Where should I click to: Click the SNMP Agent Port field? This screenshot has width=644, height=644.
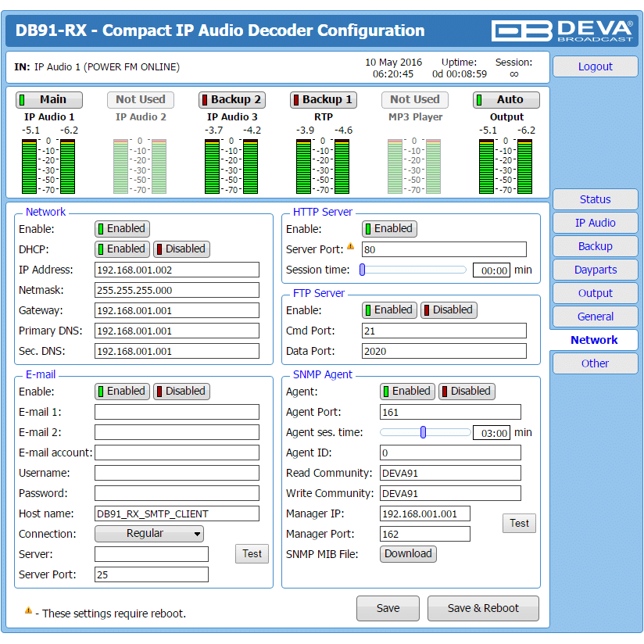[x=450, y=412]
